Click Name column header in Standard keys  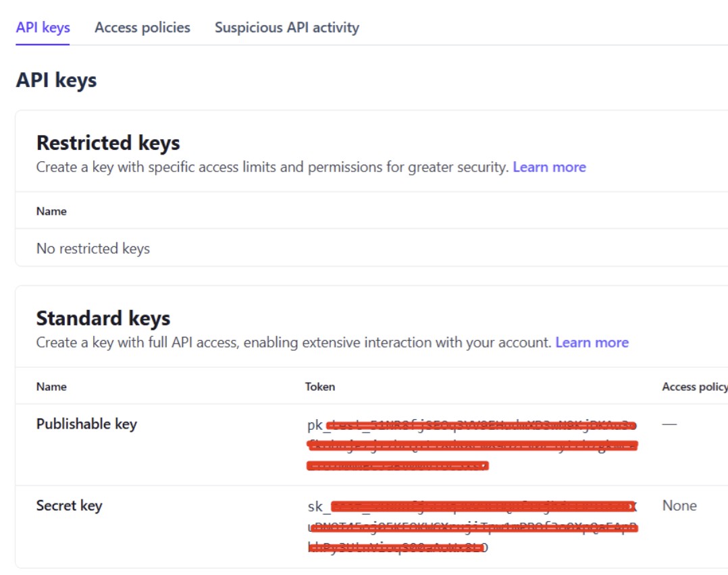pos(51,387)
